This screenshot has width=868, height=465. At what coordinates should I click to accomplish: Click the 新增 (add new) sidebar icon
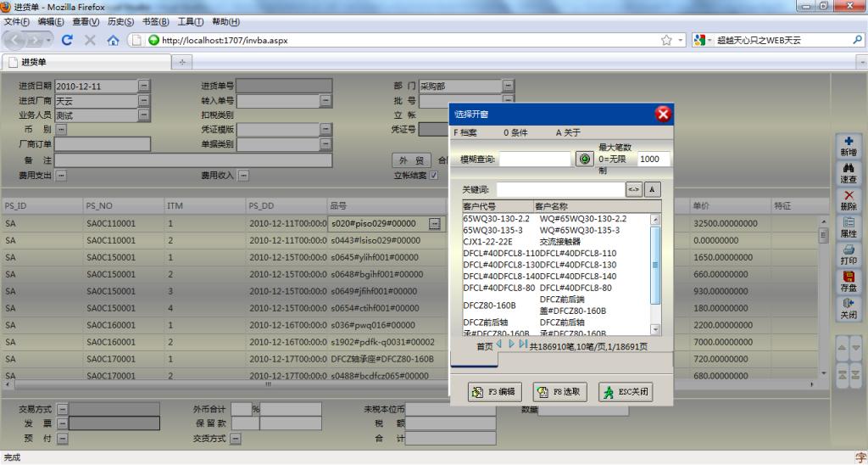click(849, 146)
